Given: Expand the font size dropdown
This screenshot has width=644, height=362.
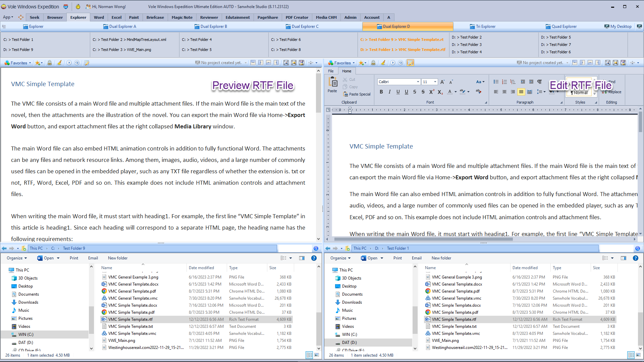Looking at the screenshot, I should click(435, 82).
